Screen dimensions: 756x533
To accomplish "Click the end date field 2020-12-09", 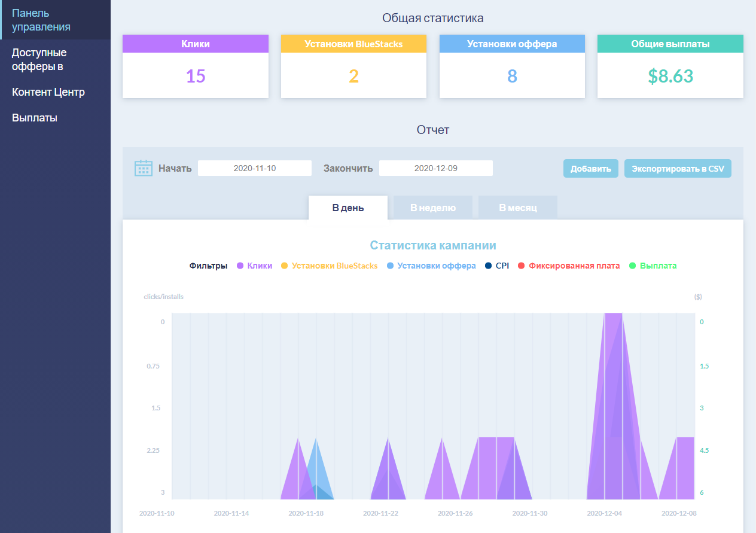I will tap(436, 168).
